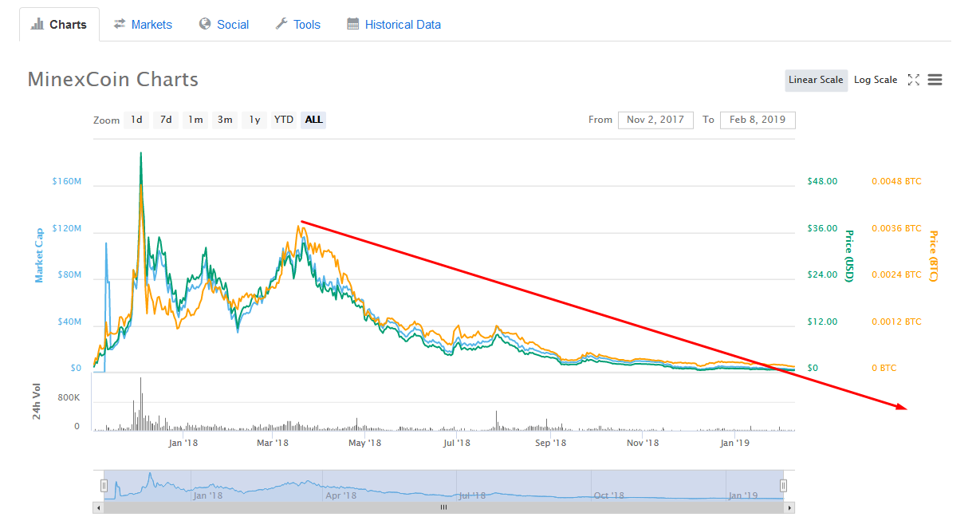The height and width of the screenshot is (517, 980).
Task: Enable Linear Scale
Action: 816,80
